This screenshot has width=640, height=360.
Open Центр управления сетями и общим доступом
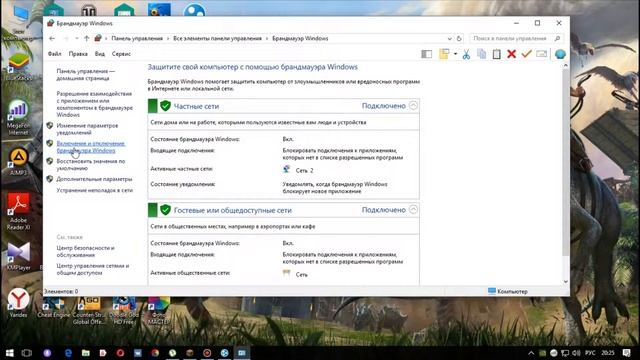tap(93, 269)
